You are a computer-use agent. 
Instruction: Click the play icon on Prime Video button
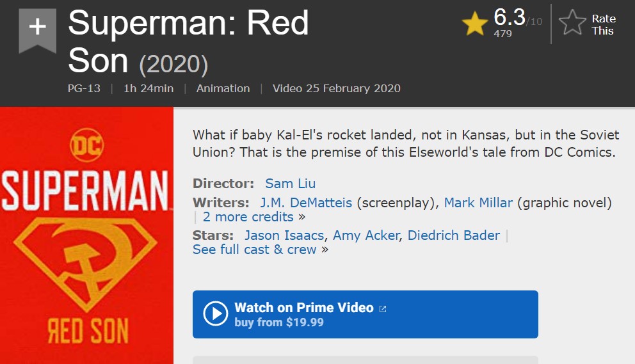pyautogui.click(x=216, y=313)
